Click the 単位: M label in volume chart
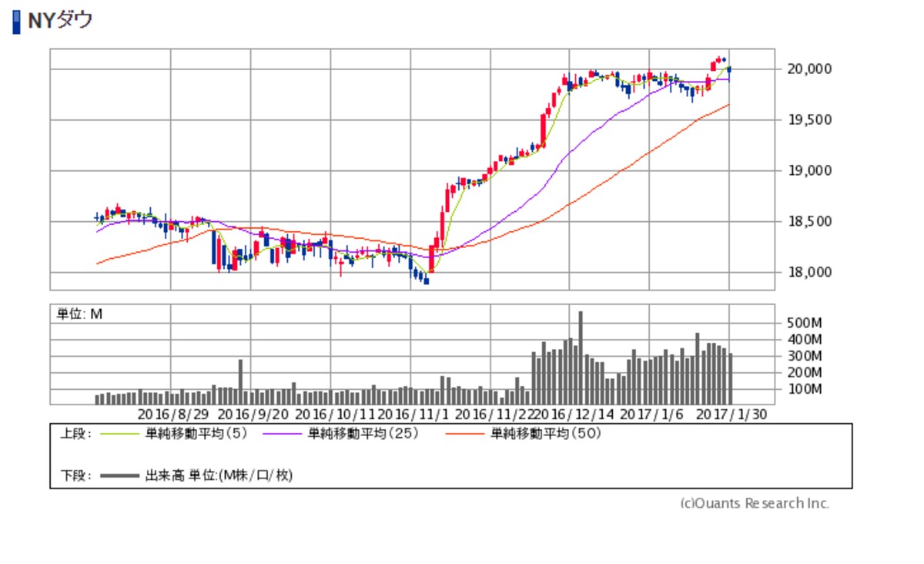The width and height of the screenshot is (924, 564). tap(79, 314)
